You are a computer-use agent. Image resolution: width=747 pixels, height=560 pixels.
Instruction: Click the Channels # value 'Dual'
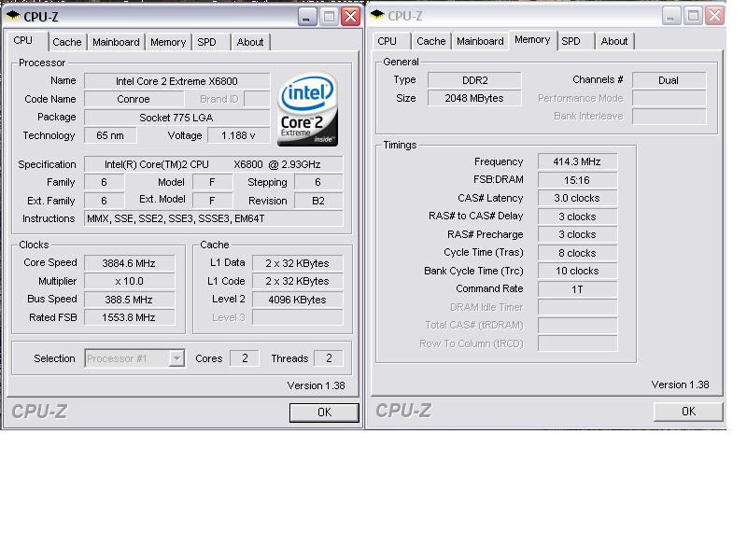[x=669, y=80]
